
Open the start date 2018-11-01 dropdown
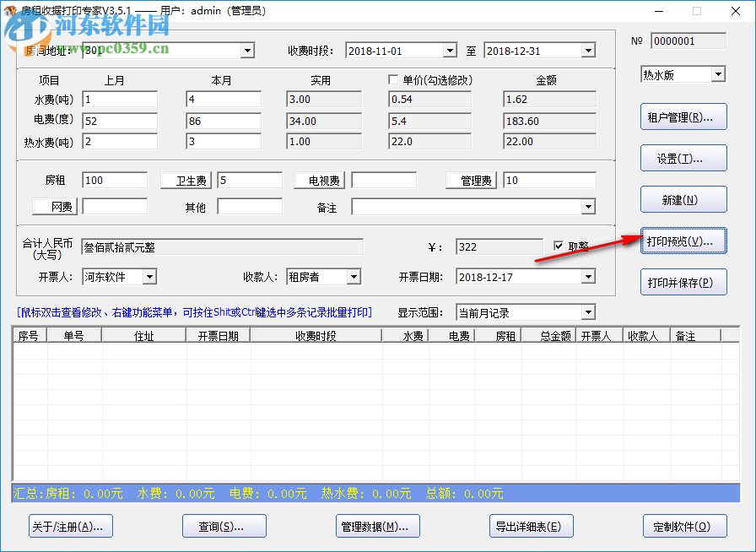coord(450,50)
